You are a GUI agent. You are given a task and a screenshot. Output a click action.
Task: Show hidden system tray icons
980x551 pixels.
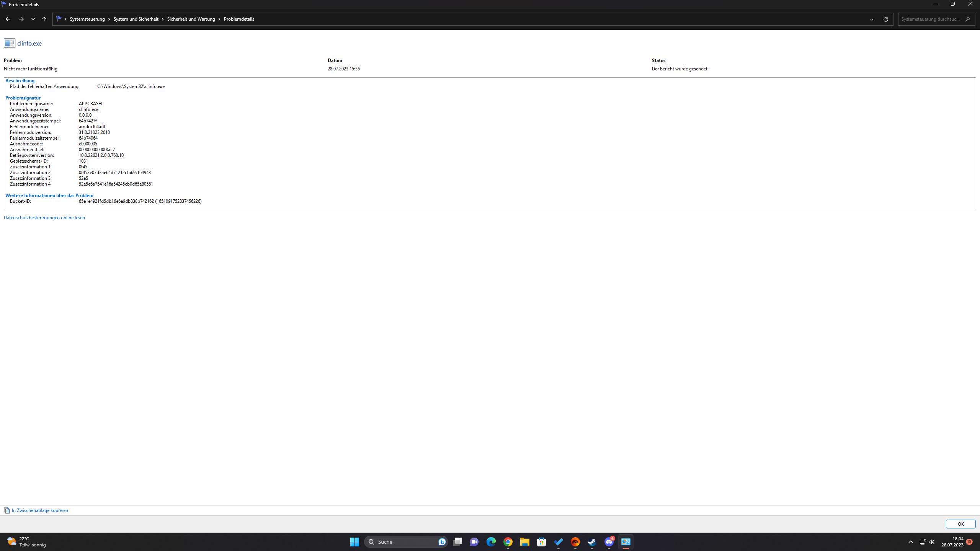coord(911,542)
